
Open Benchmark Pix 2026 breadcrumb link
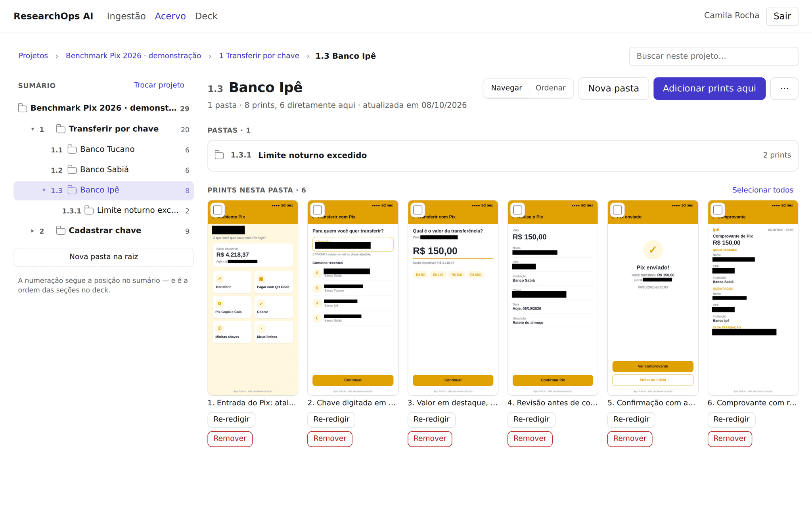[x=133, y=56]
